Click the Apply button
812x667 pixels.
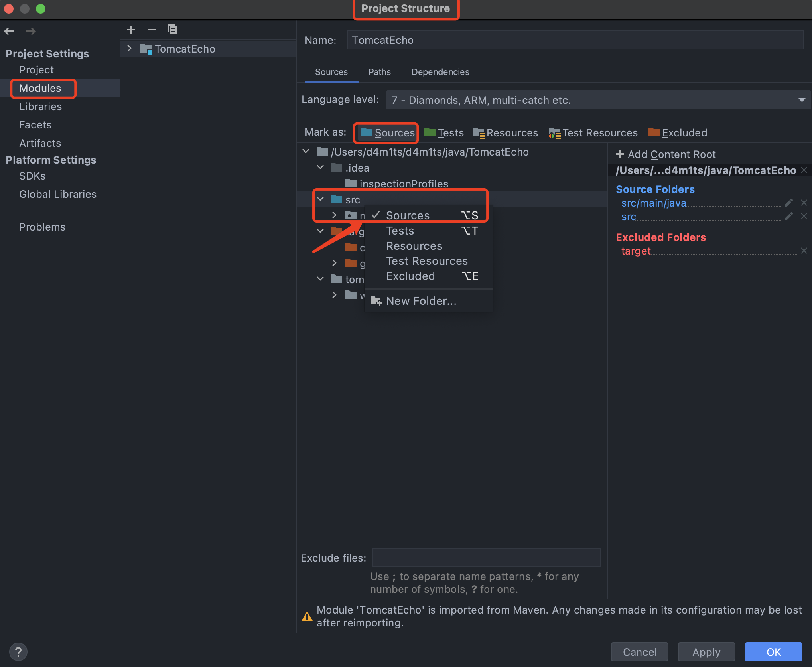pyautogui.click(x=706, y=652)
